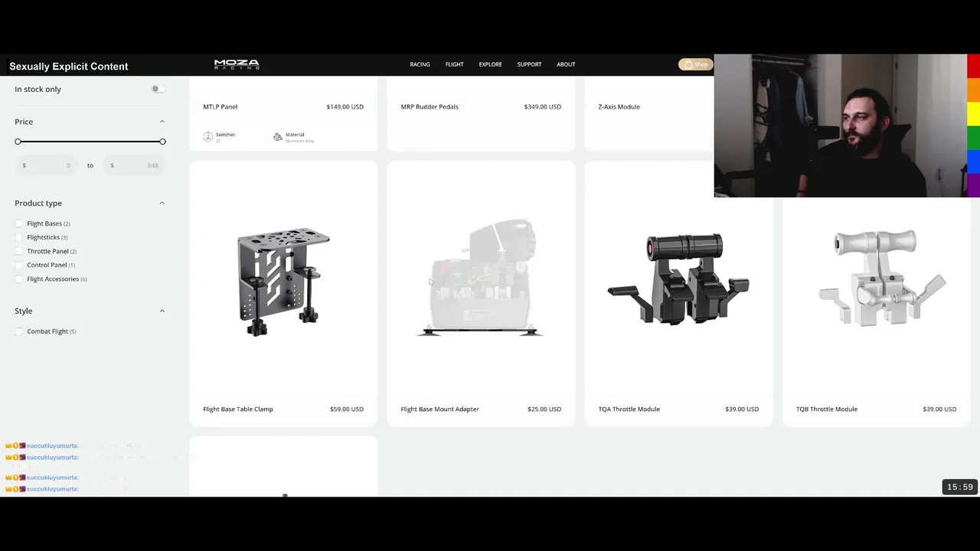
Task: Click the $349.00 USD price
Action: (542, 106)
